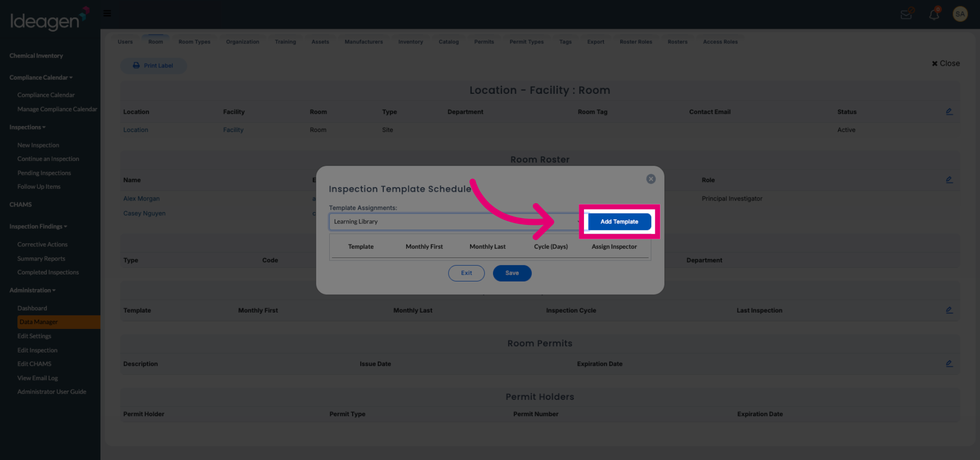Image resolution: width=980 pixels, height=460 pixels.
Task: Open Corrective Actions in sidebar
Action: pos(42,244)
